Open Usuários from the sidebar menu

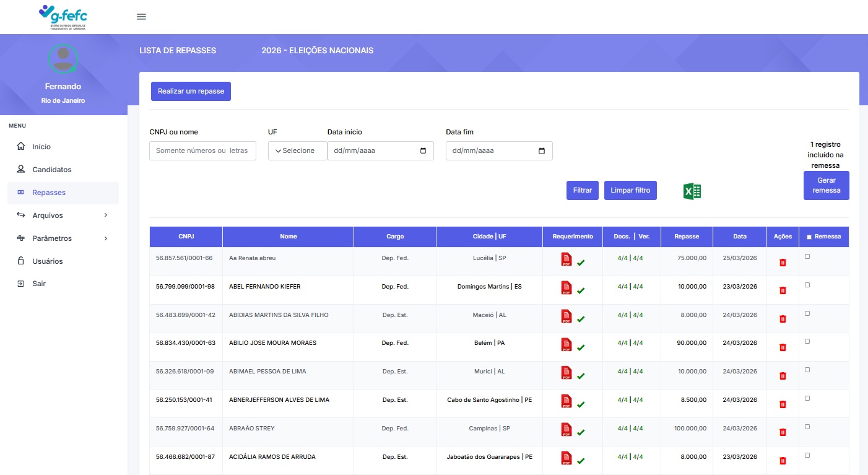pyautogui.click(x=48, y=261)
